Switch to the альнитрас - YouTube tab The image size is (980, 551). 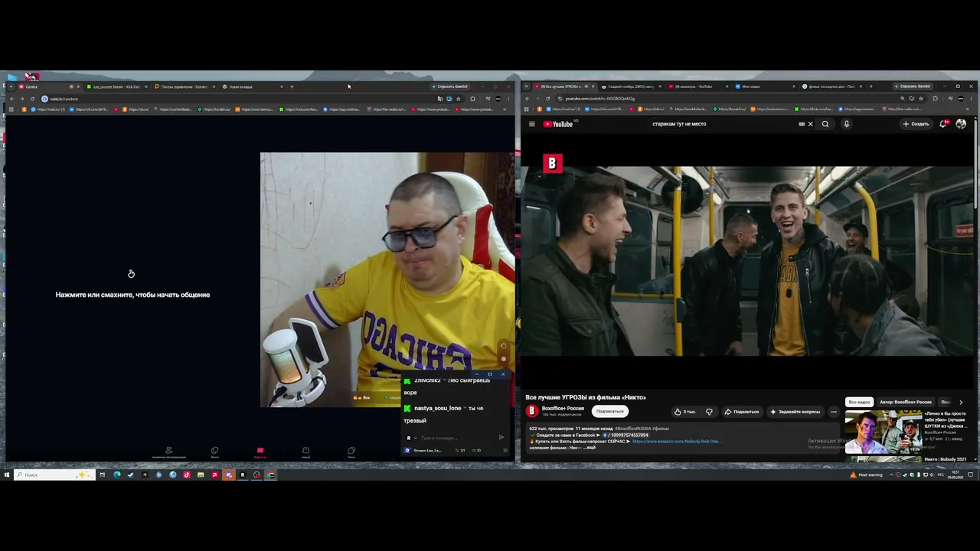tap(697, 86)
